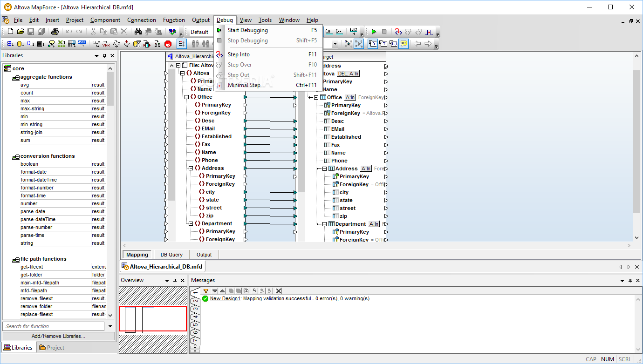Open the New Design1 message link

pos(225,299)
